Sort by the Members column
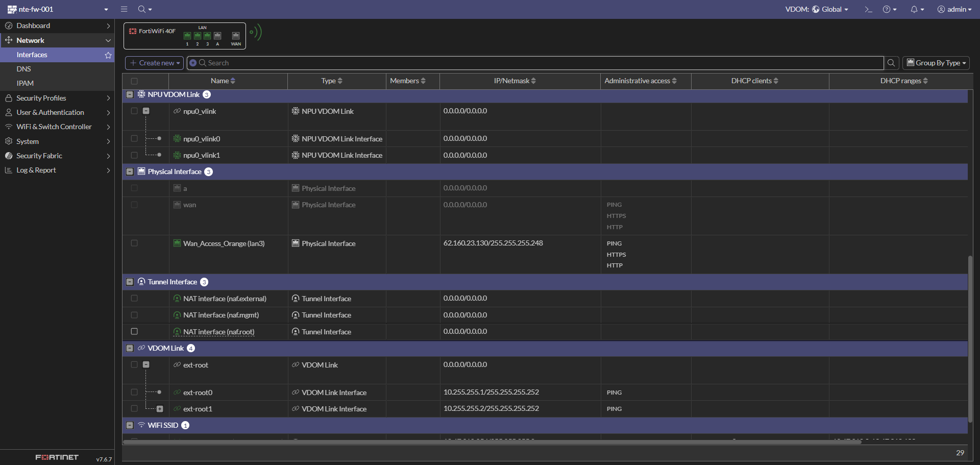 [408, 81]
